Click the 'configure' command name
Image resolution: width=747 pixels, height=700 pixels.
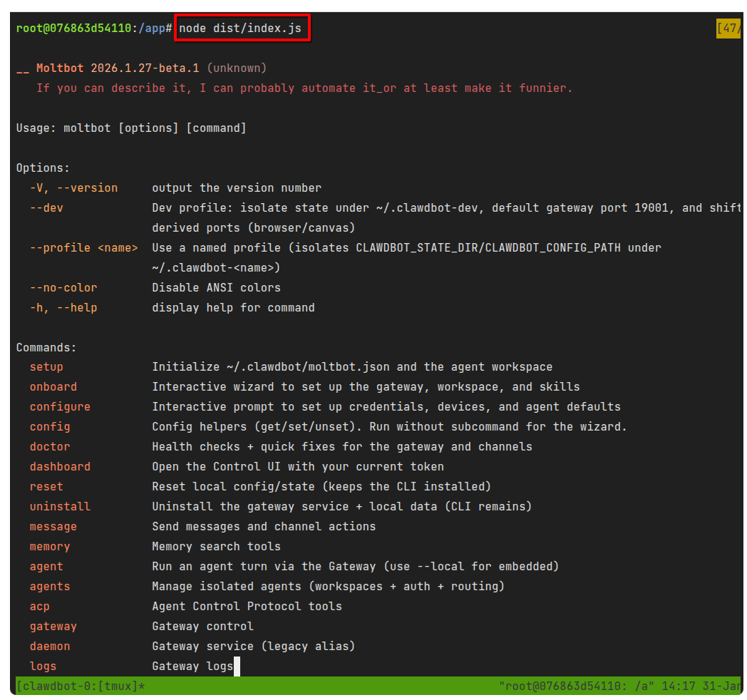coord(60,407)
